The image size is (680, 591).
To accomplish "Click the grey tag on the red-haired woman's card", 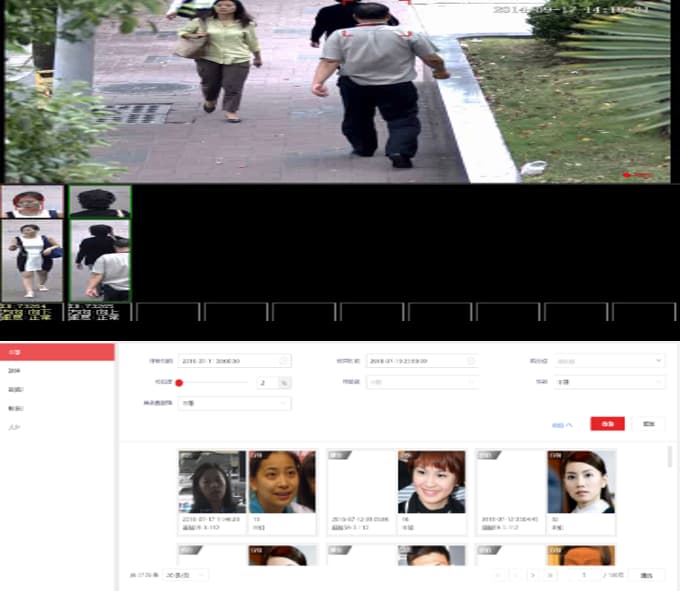I will 340,455.
